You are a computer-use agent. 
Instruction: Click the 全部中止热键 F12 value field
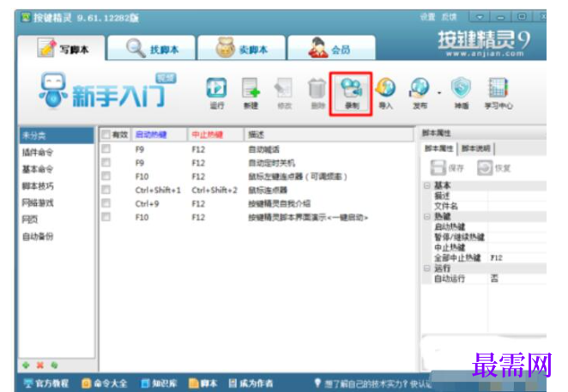coord(517,257)
